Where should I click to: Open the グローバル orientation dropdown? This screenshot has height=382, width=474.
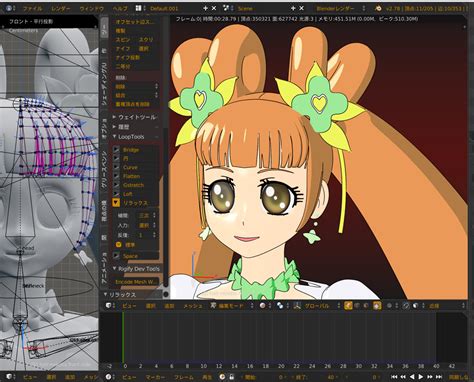321,305
